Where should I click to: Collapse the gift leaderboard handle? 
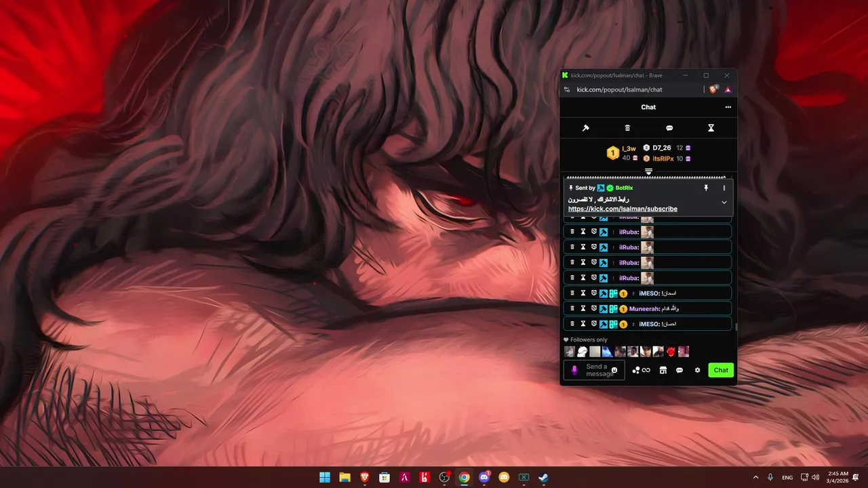pyautogui.click(x=648, y=171)
